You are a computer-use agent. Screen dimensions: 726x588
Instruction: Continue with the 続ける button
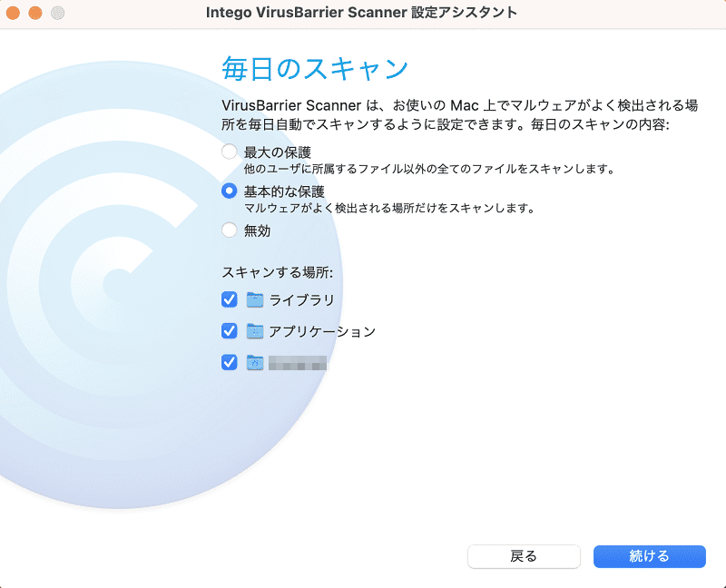coord(649,556)
